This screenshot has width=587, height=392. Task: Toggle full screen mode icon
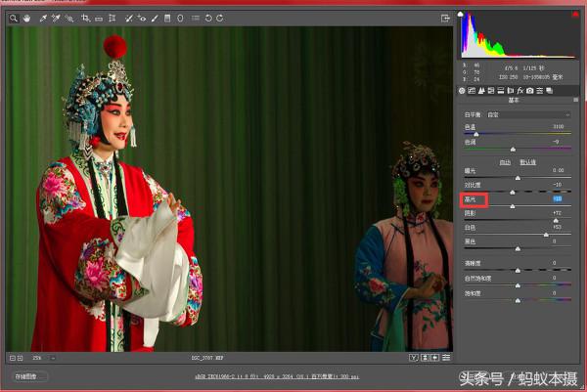pyautogui.click(x=445, y=18)
